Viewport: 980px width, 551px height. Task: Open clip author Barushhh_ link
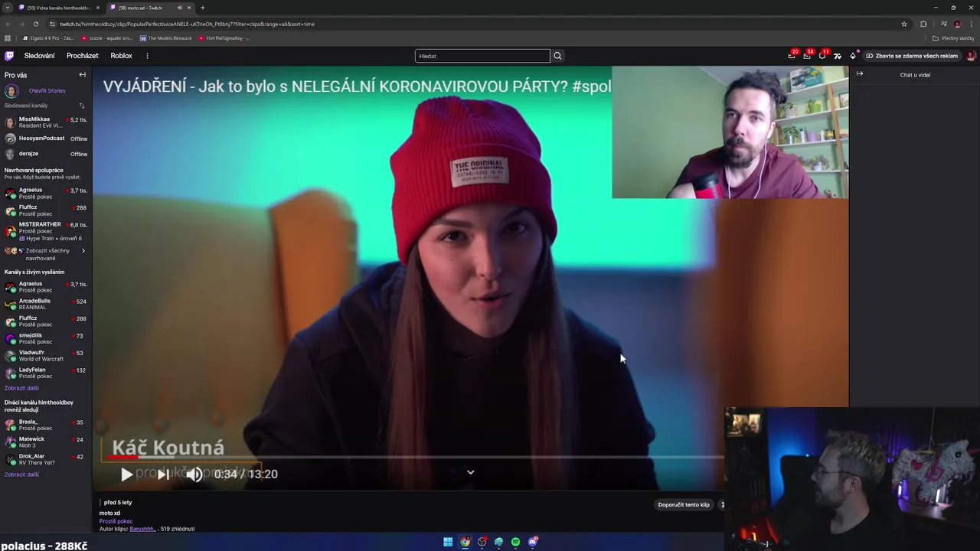click(x=142, y=529)
